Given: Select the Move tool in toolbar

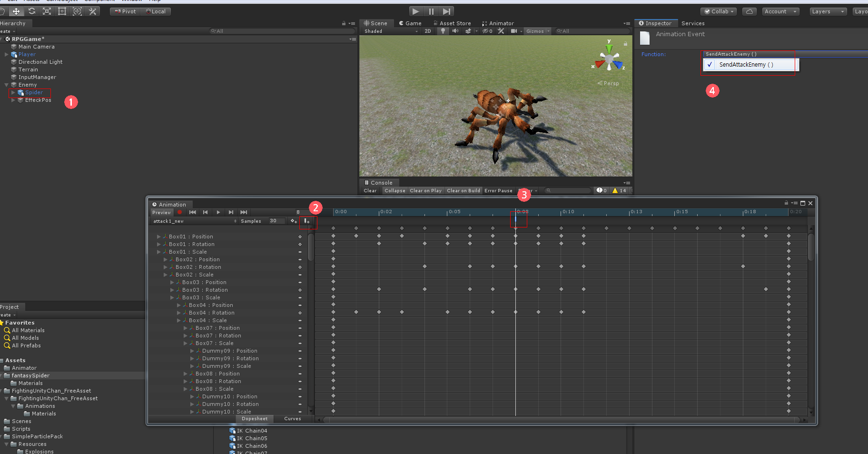Looking at the screenshot, I should 16,11.
